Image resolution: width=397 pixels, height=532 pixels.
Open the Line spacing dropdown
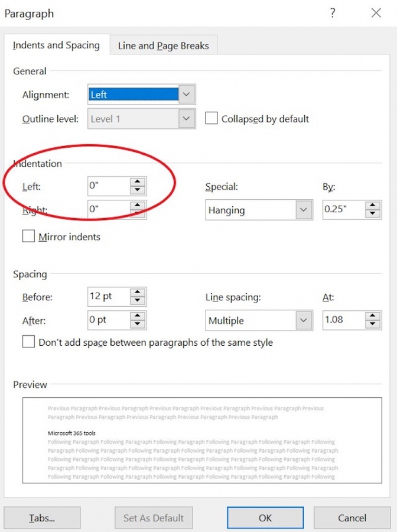[304, 320]
